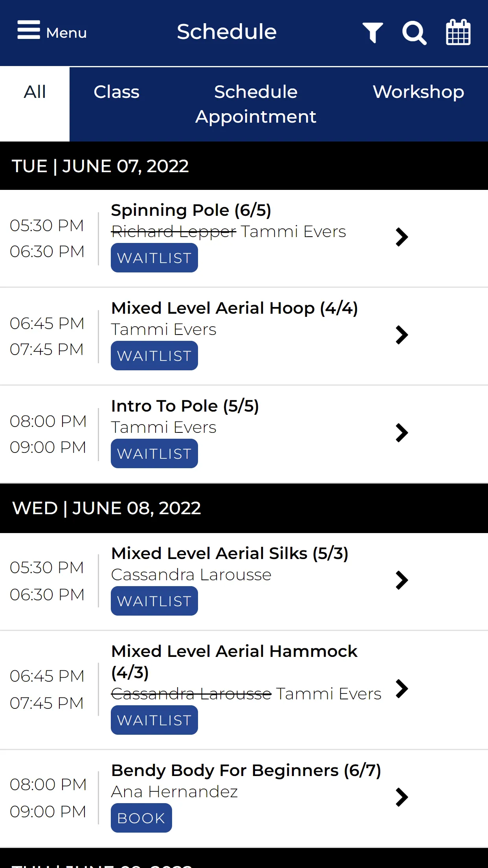This screenshot has width=488, height=868.
Task: Expand Intro To Pole details chevron
Action: 402,433
